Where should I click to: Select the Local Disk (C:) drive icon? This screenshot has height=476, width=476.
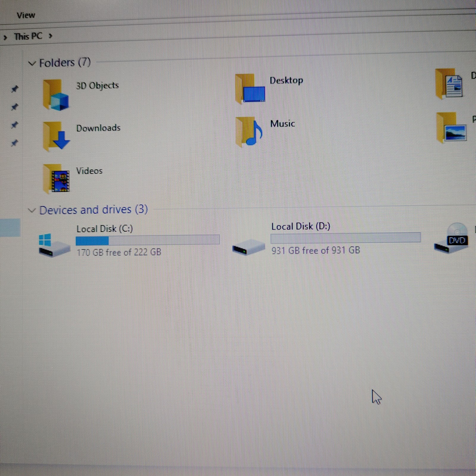point(54,245)
